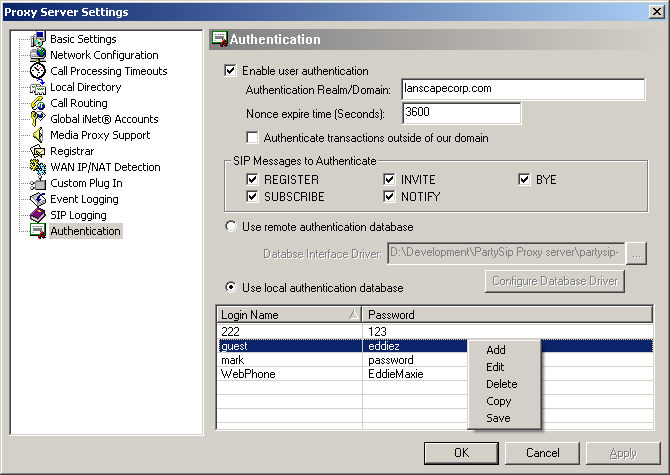Click the Authentication header panel icon
Viewport: 670px width, 475px height.
(x=220, y=39)
